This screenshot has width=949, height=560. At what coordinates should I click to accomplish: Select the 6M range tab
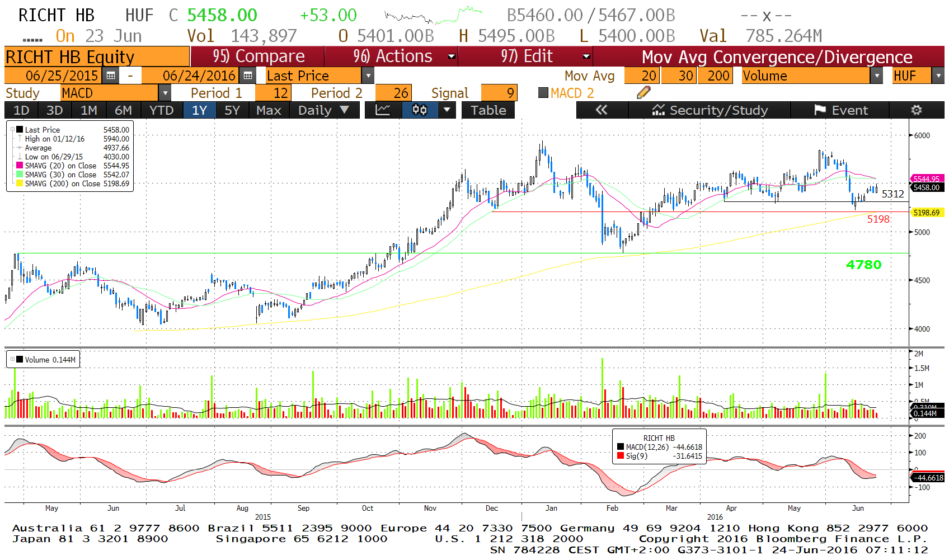[x=123, y=110]
